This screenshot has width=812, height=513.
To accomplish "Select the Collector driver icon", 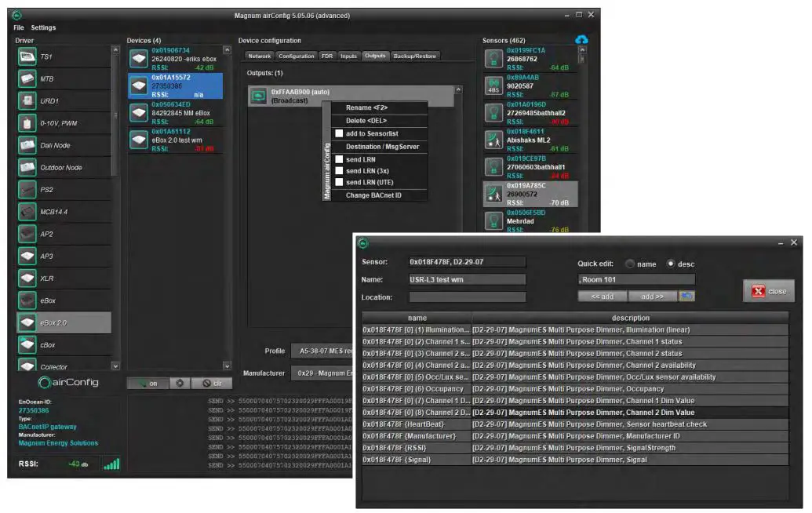I will pos(27,365).
